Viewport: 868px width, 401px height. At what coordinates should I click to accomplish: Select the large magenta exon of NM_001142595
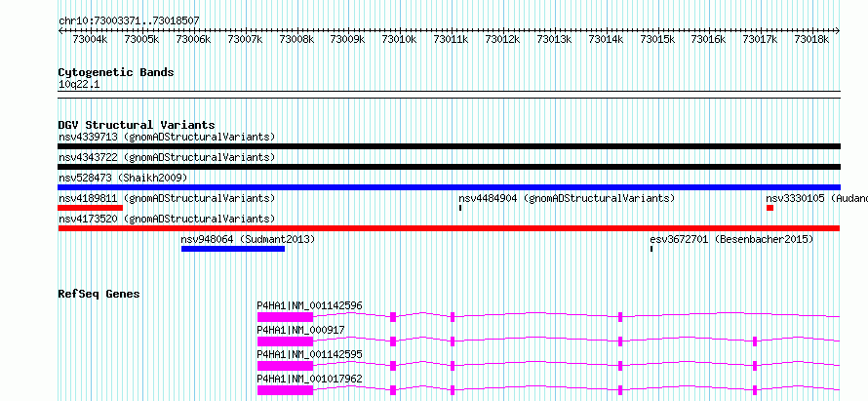(x=285, y=366)
